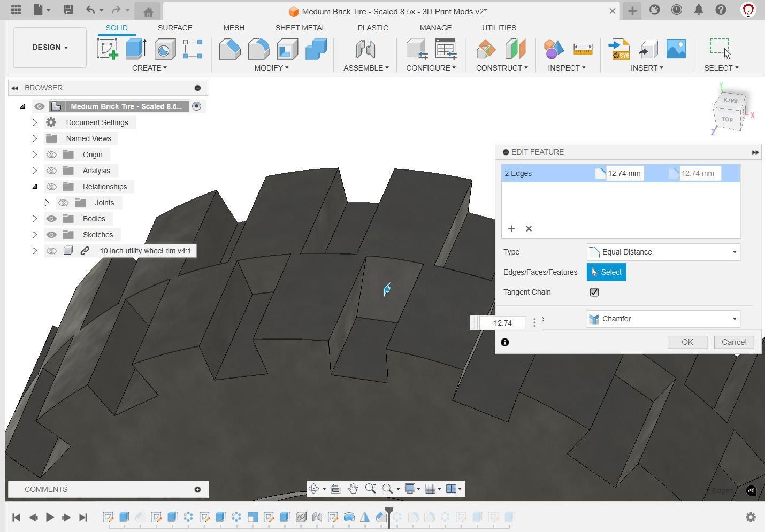Expand the Document Settings node
The image size is (765, 532).
pyautogui.click(x=35, y=122)
